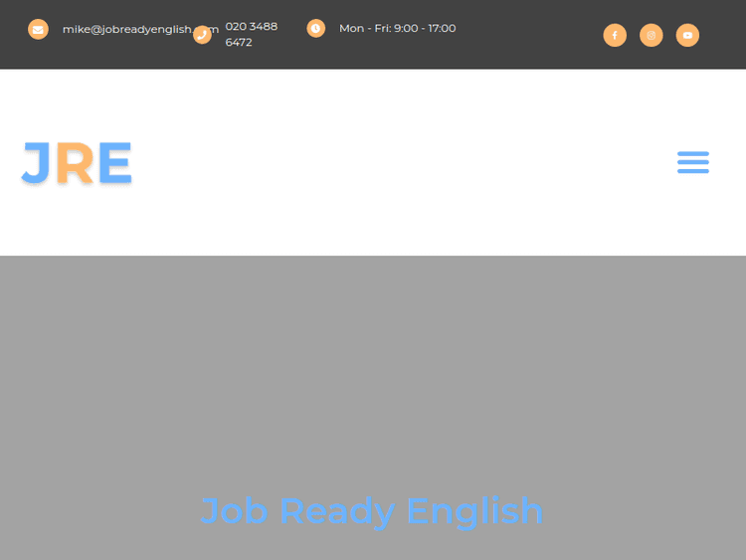Click the mike@jobreadyenglish email address

pos(140,30)
